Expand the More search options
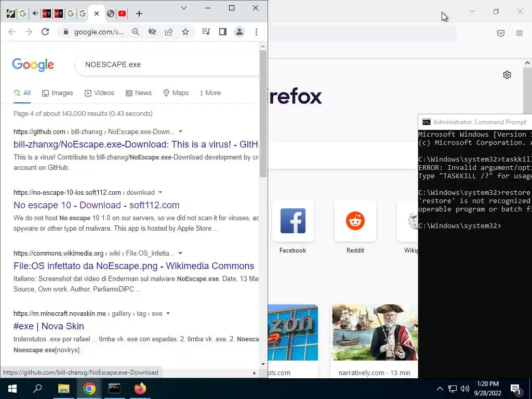Screen dimensions: 532x399 coord(210,93)
